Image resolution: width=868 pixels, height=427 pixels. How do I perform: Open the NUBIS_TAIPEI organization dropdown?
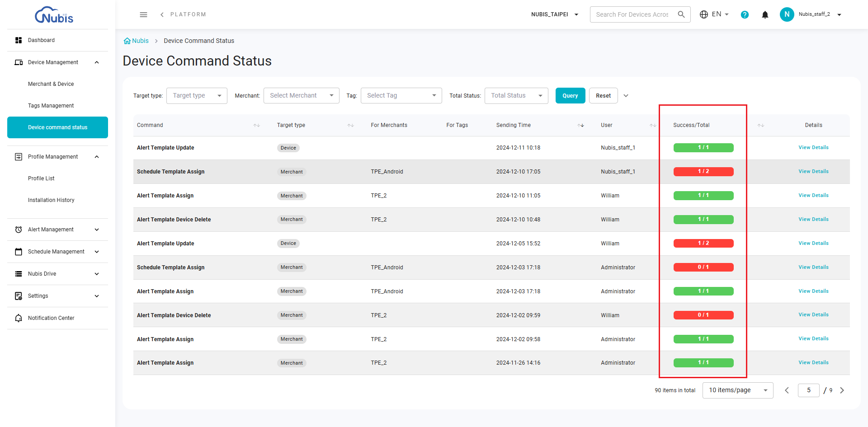pyautogui.click(x=555, y=14)
